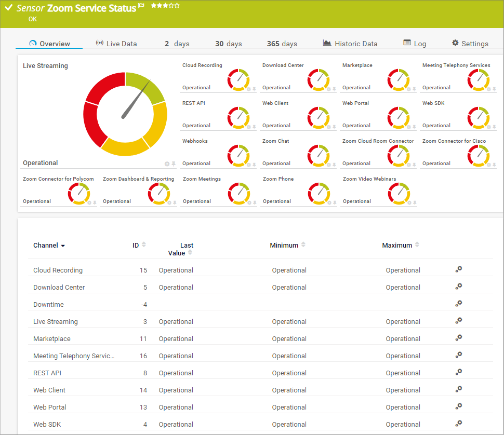Open channel settings wrench for Web SDK row

coord(458,423)
